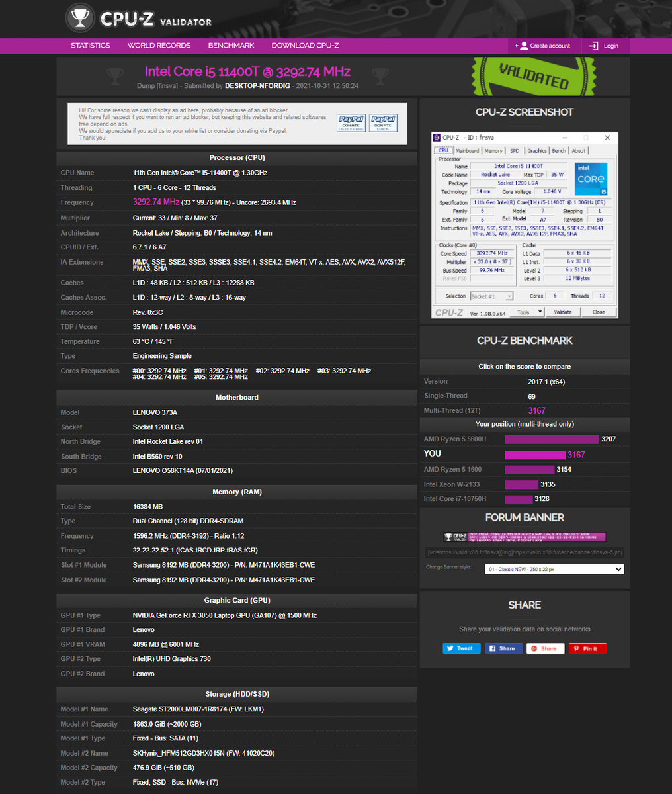Click the Create account user icon
This screenshot has height=794, width=672.
(x=524, y=46)
